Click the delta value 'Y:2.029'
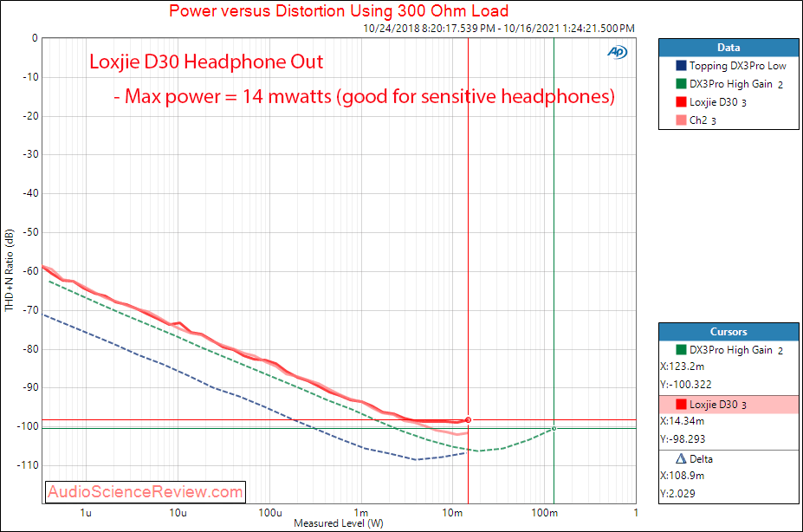 (x=677, y=494)
